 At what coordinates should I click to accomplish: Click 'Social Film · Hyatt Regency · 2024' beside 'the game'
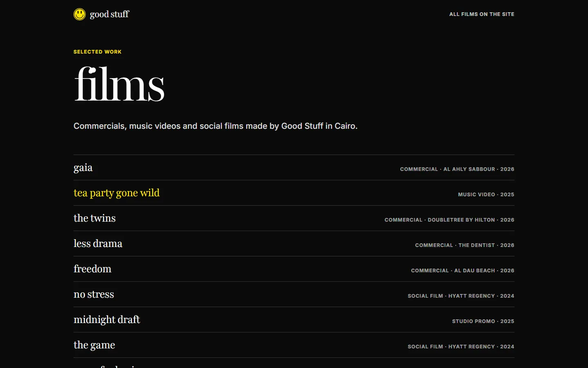[x=461, y=347]
